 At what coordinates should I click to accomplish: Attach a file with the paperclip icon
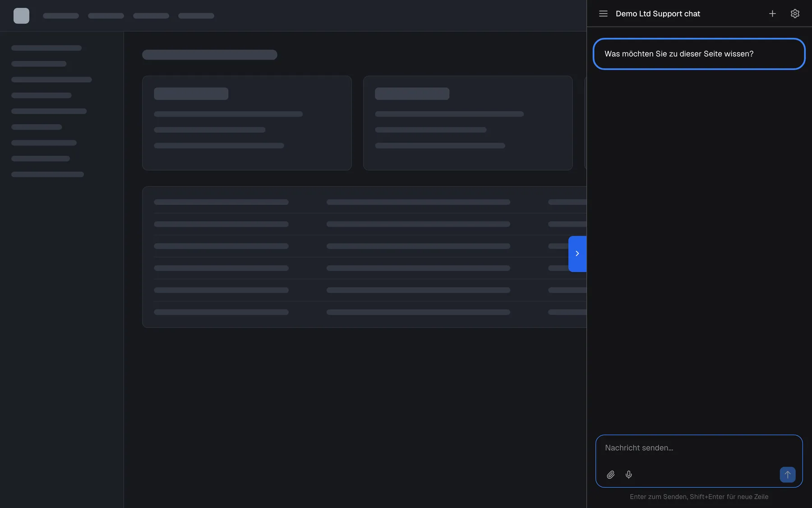tap(611, 475)
